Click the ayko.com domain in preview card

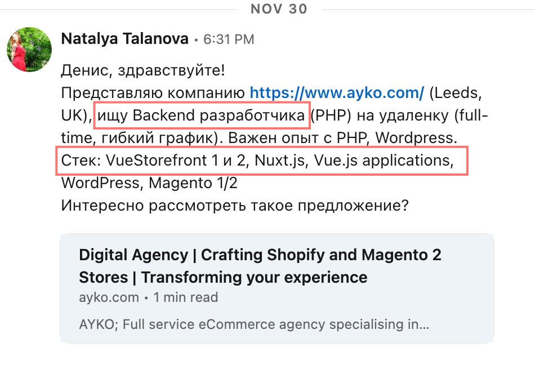pyautogui.click(x=109, y=297)
